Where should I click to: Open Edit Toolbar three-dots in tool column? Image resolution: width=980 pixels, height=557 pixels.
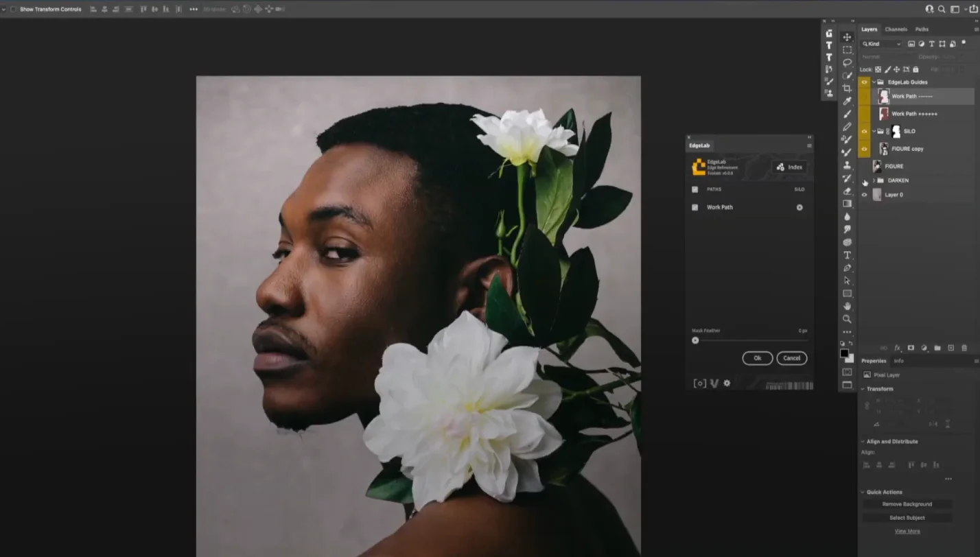847,332
